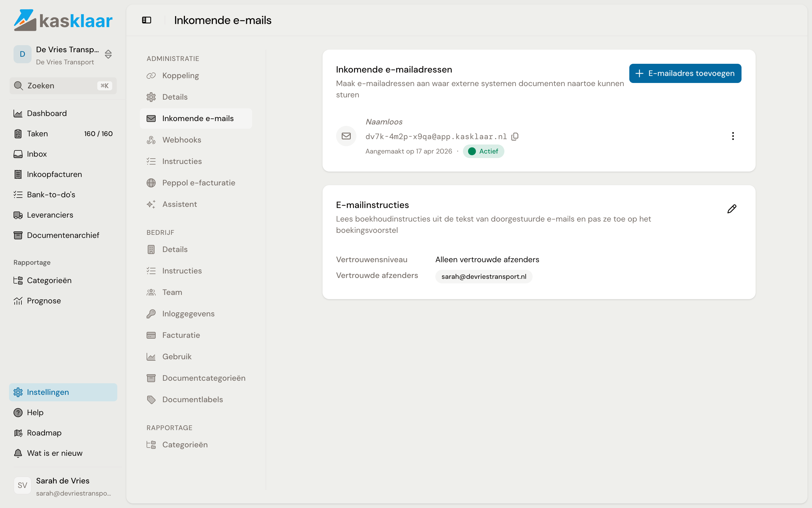Click the Actief status badge
This screenshot has width=812, height=508.
pos(483,151)
